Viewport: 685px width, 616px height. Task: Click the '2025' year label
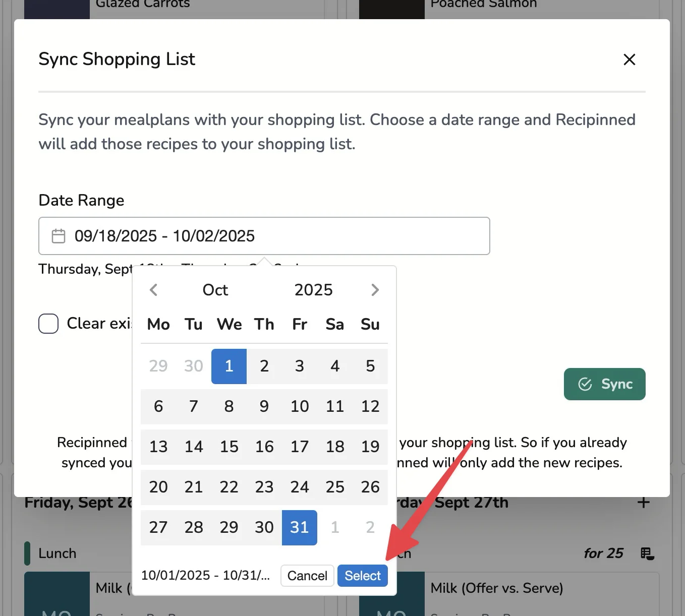313,290
